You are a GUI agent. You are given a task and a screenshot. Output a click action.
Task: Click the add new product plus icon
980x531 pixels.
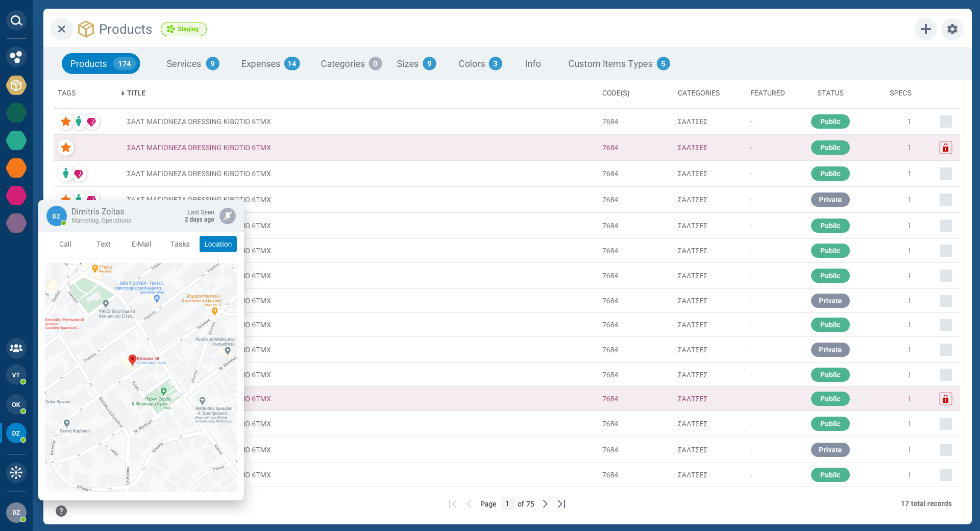(925, 29)
